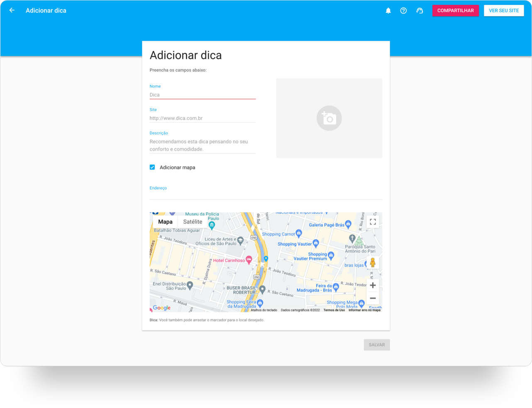Click the blue location marker on map
The image size is (532, 408).
266,259
